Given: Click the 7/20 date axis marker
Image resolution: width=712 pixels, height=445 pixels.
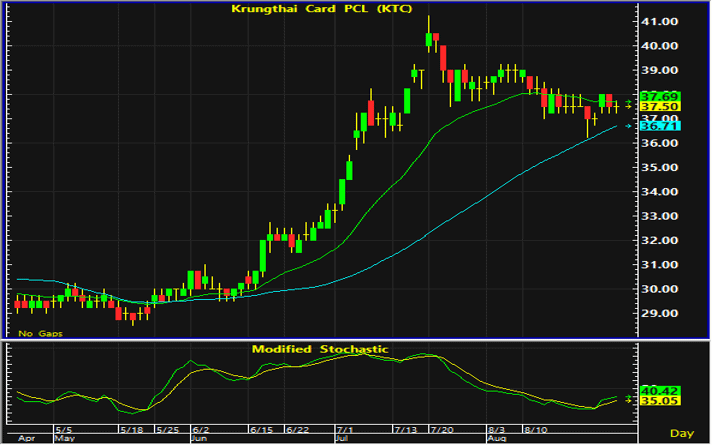Looking at the screenshot, I should pyautogui.click(x=442, y=430).
